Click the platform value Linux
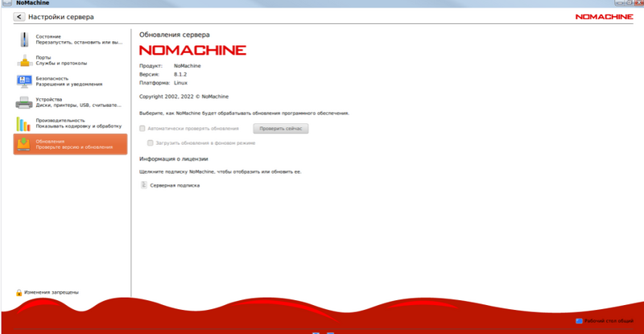Image resolution: width=644 pixels, height=334 pixels. 180,83
